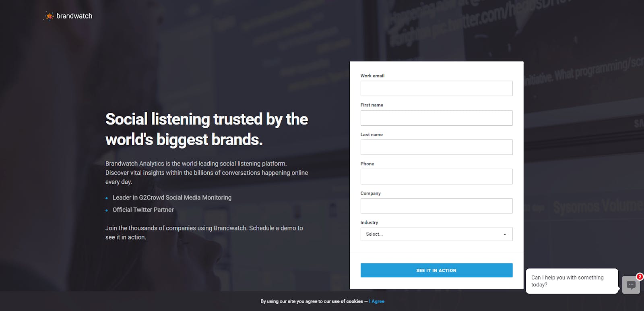Image resolution: width=644 pixels, height=311 pixels.
Task: Open the chat help message bubble
Action: click(572, 281)
